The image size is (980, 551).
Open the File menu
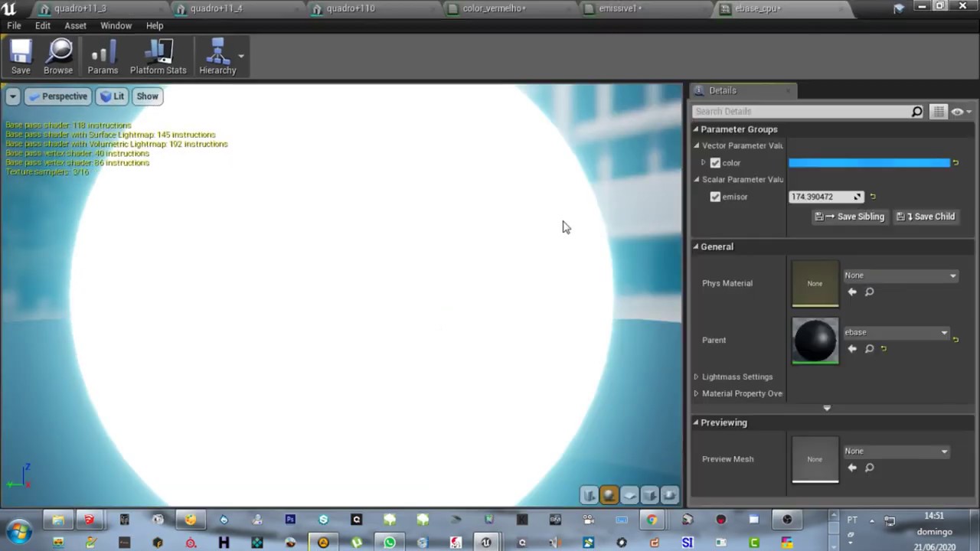[x=14, y=25]
